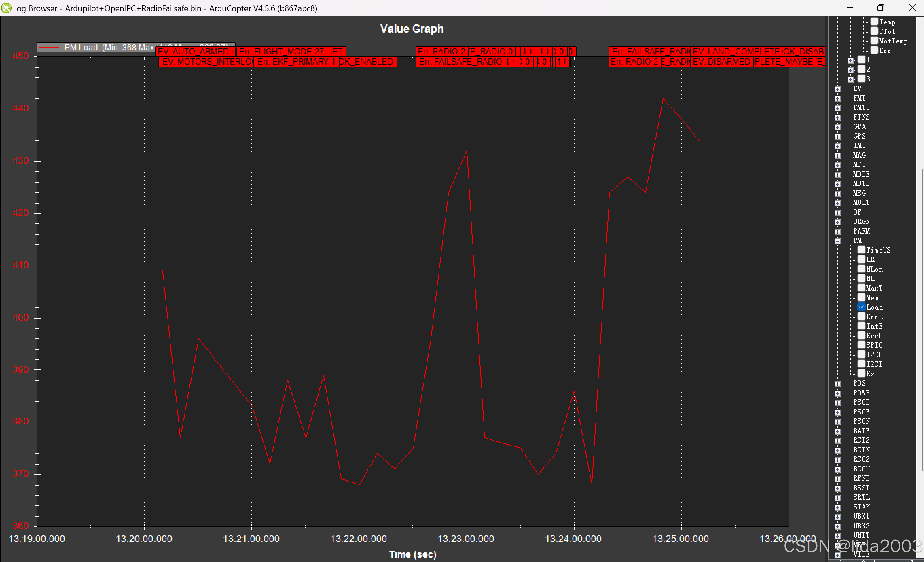Click the restore window button
The height and width of the screenshot is (562, 924).
pos(881,8)
